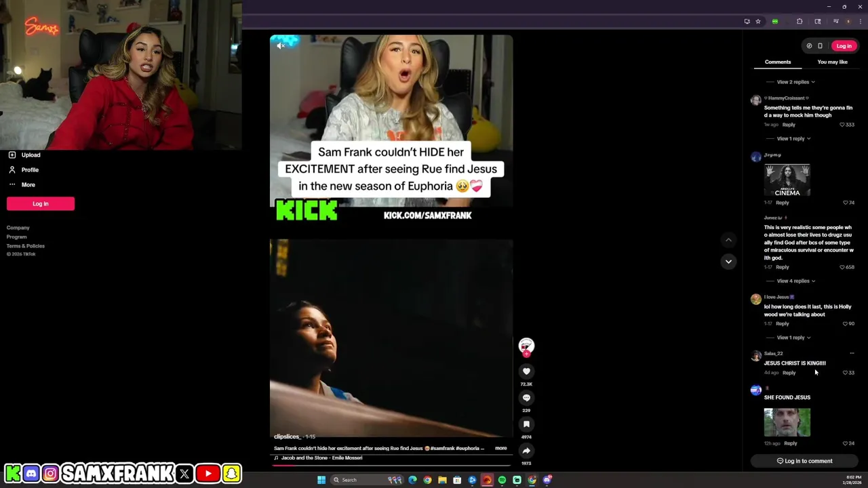Expand View 1 reply under HammyCroissant comment
868x488 pixels.
(x=793, y=139)
